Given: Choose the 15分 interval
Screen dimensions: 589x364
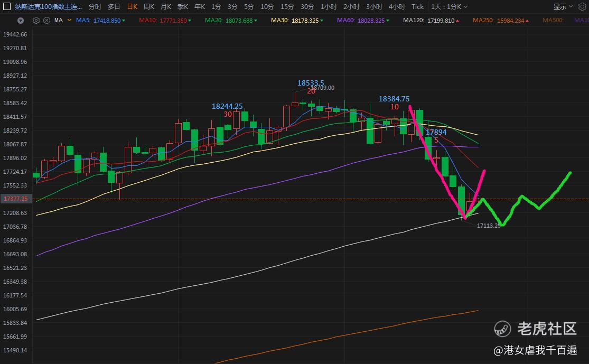Looking at the screenshot, I should (x=287, y=7).
